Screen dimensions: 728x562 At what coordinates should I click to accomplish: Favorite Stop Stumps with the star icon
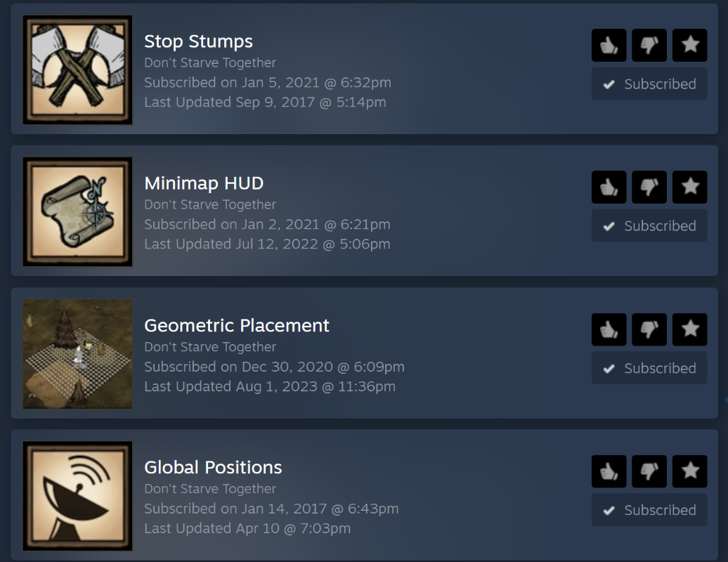click(x=689, y=45)
